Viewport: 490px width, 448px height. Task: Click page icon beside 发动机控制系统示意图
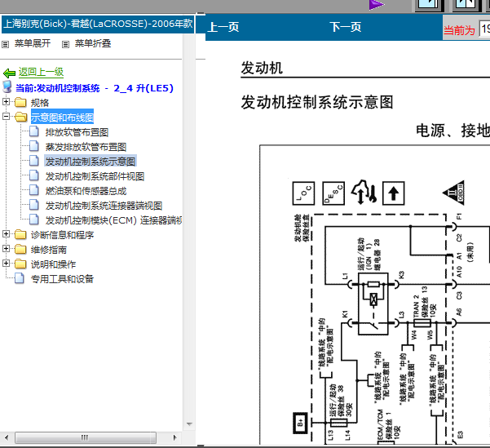pos(34,161)
